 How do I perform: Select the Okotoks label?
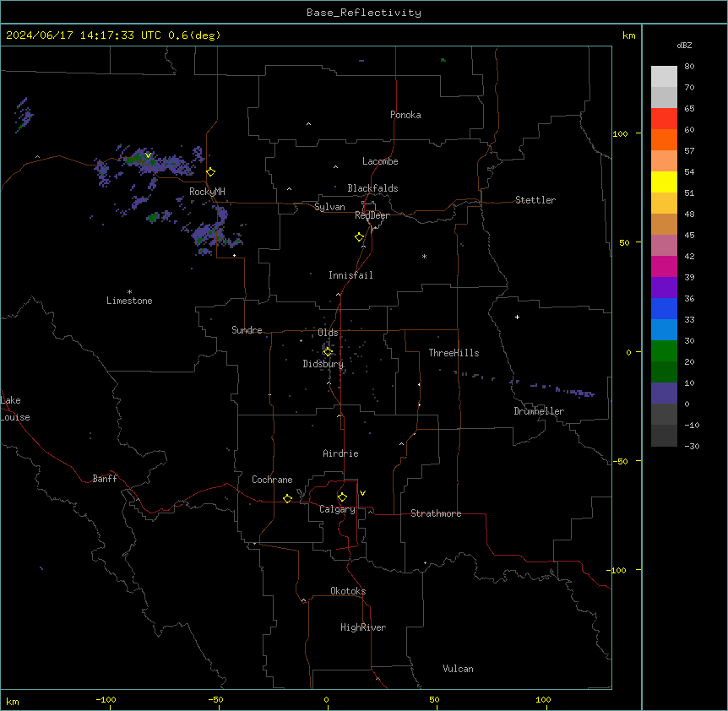[x=348, y=591]
